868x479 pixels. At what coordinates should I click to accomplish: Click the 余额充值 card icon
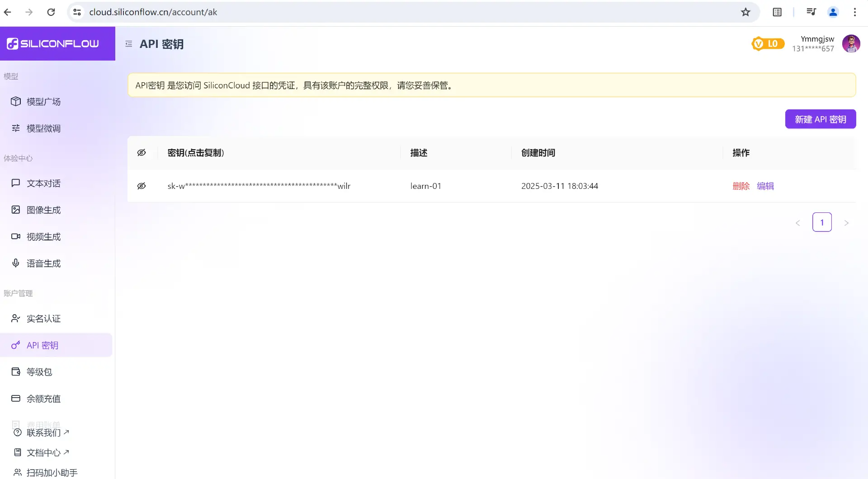[16, 398]
